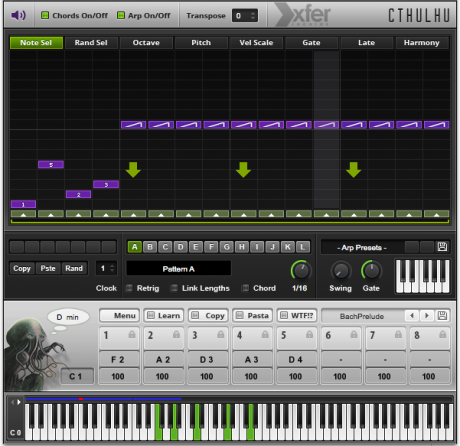
Task: Toggle the lock icon on slot 1
Action: click(x=132, y=335)
